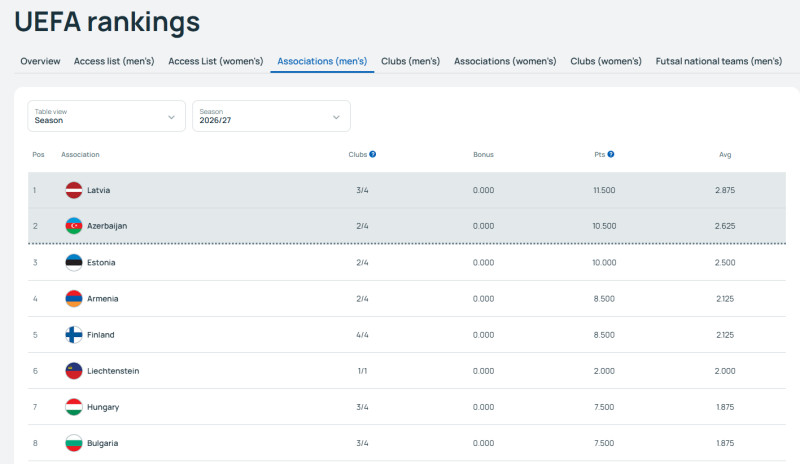The width and height of the screenshot is (800, 464).
Task: Click the Finland flag icon
Action: click(x=74, y=335)
